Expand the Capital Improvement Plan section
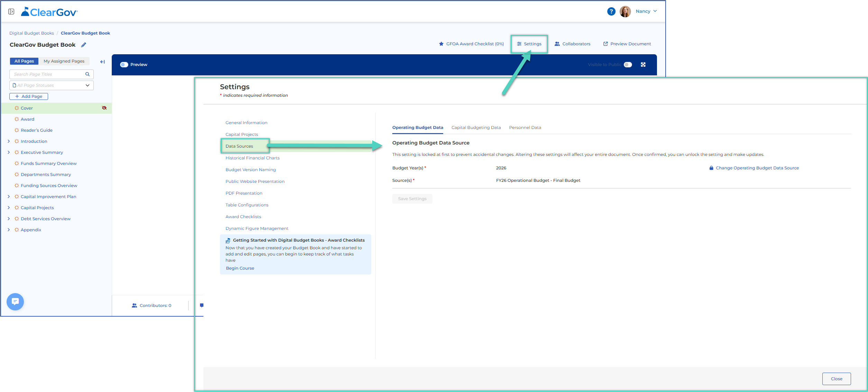 pos(9,197)
